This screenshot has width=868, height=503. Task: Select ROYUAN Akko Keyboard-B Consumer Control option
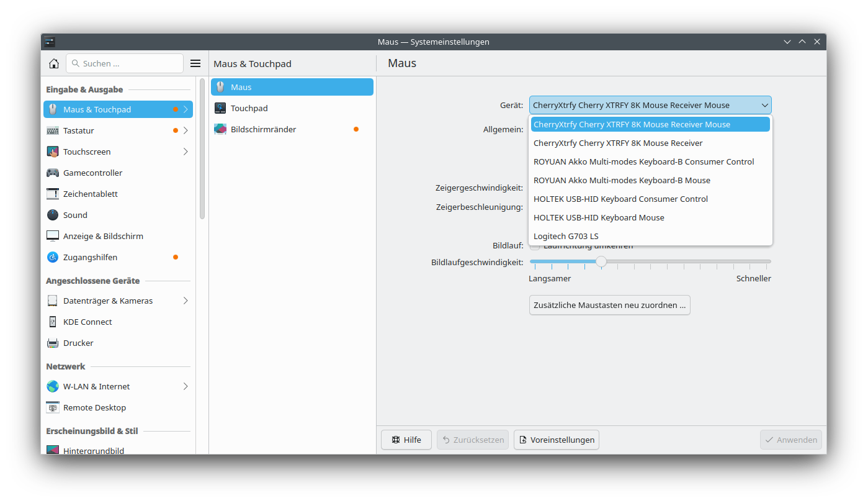click(x=650, y=161)
